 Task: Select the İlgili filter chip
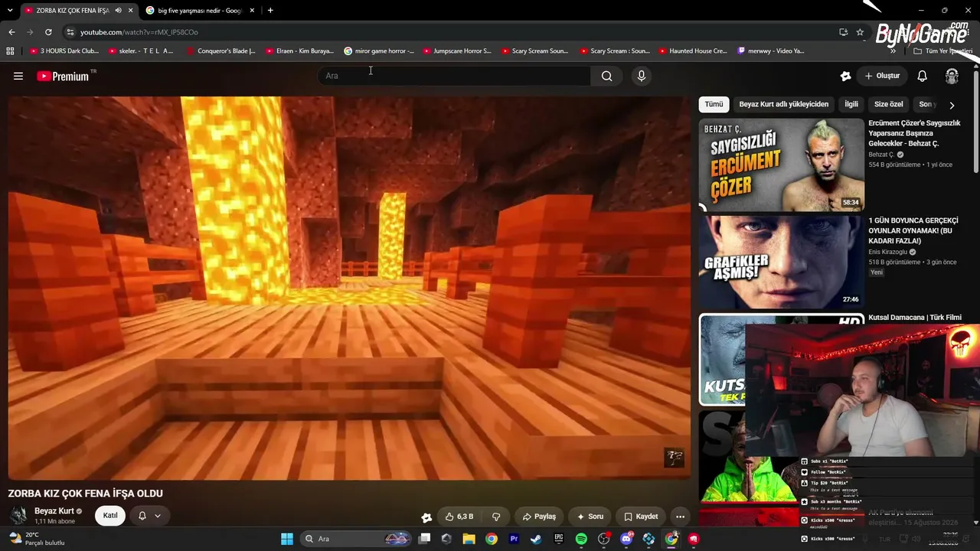(851, 104)
